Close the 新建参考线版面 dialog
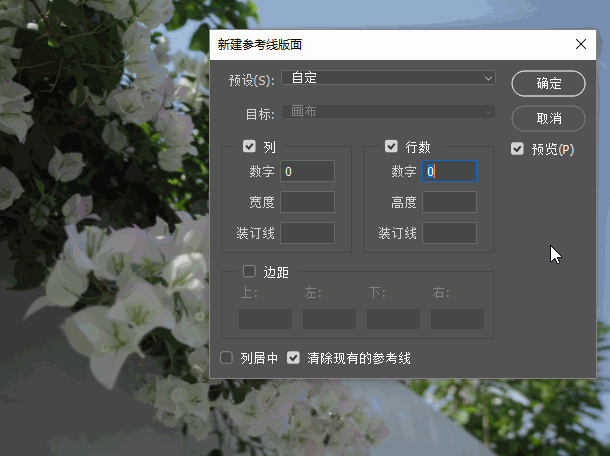This screenshot has height=456, width=610. (x=581, y=44)
